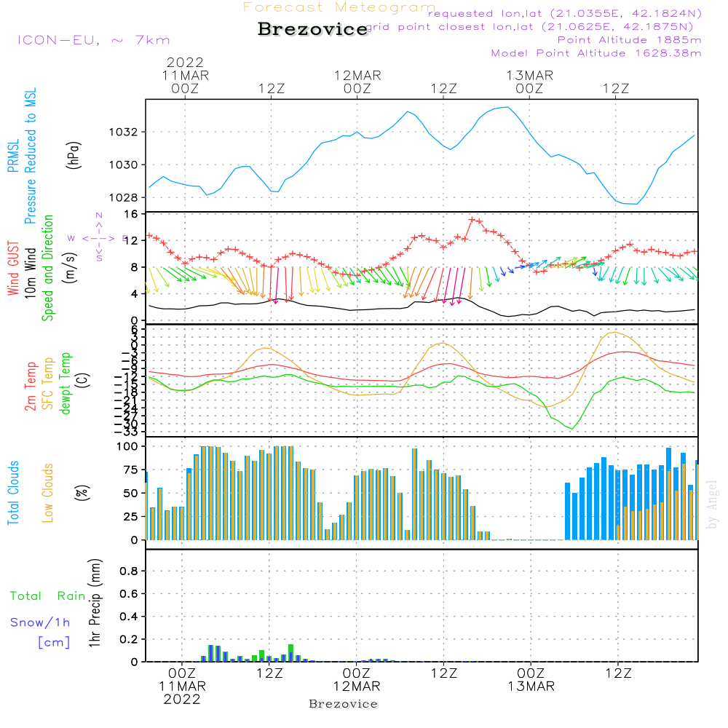Image resolution: width=728 pixels, height=728 pixels.
Task: Click the 11MAR 00Z bottom axis label
Action: tap(182, 687)
